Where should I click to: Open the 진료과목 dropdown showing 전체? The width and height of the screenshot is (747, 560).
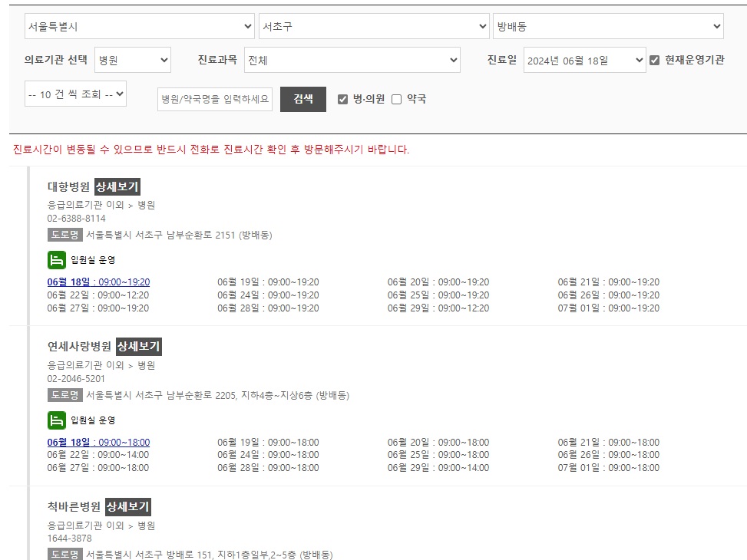352,59
